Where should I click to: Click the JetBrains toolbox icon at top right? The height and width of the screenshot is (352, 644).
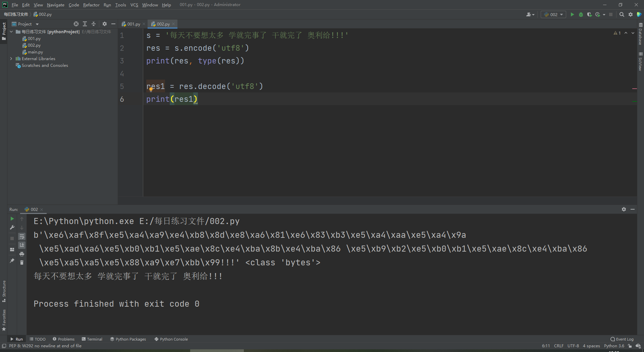pyautogui.click(x=639, y=14)
